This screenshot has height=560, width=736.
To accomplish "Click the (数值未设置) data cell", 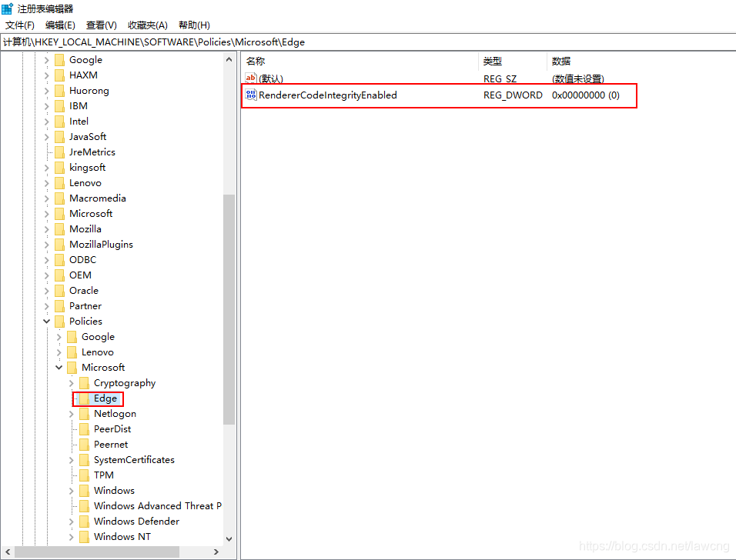I will click(x=578, y=78).
